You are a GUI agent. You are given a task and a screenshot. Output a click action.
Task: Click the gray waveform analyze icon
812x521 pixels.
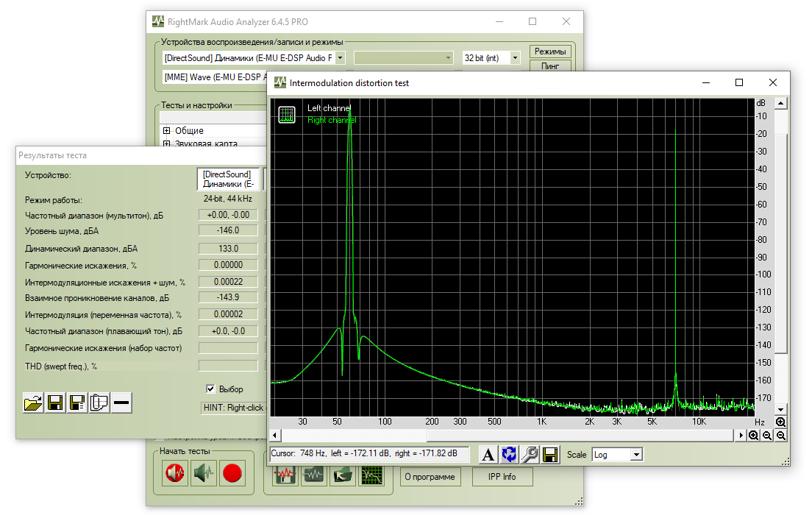point(314,475)
